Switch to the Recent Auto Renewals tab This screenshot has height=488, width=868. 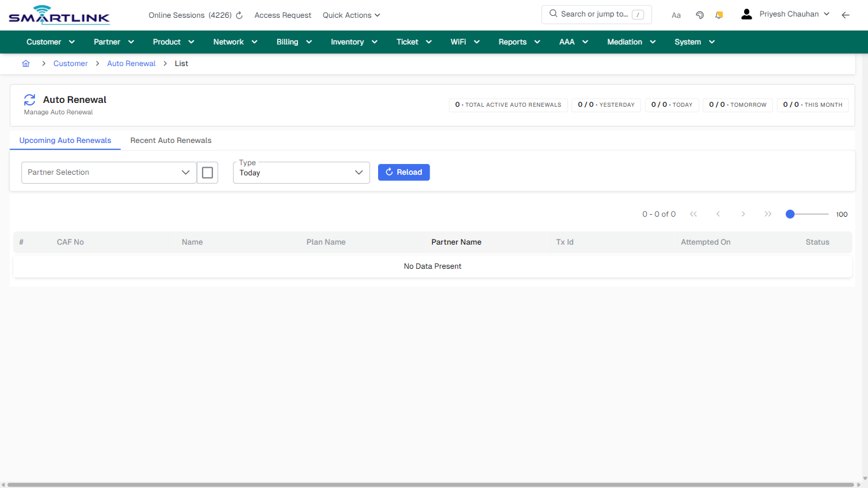click(170, 140)
